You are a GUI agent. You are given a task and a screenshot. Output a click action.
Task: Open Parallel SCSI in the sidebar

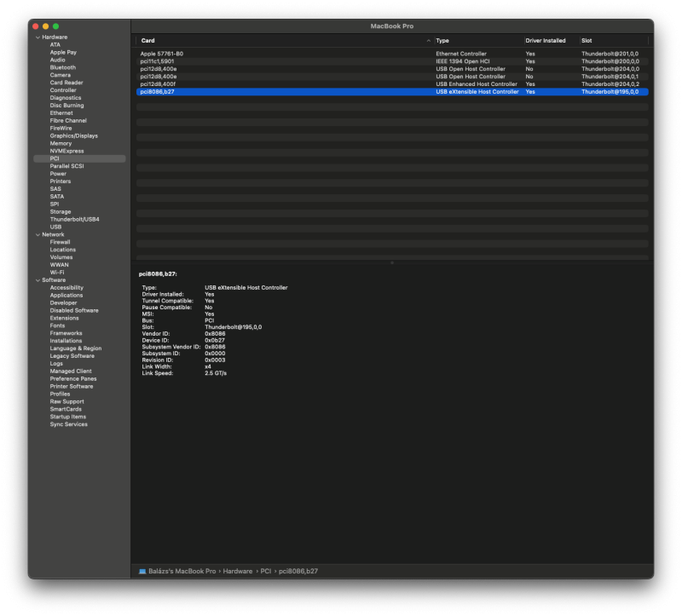(x=66, y=166)
